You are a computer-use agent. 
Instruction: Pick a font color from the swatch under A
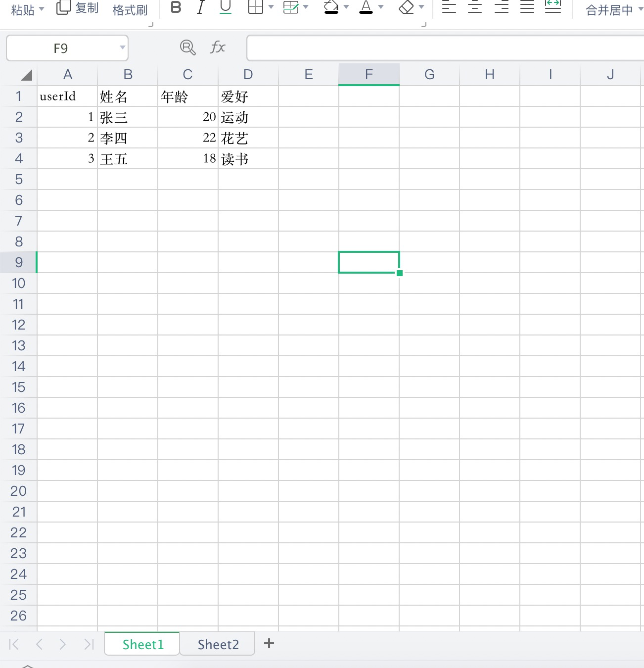[366, 12]
